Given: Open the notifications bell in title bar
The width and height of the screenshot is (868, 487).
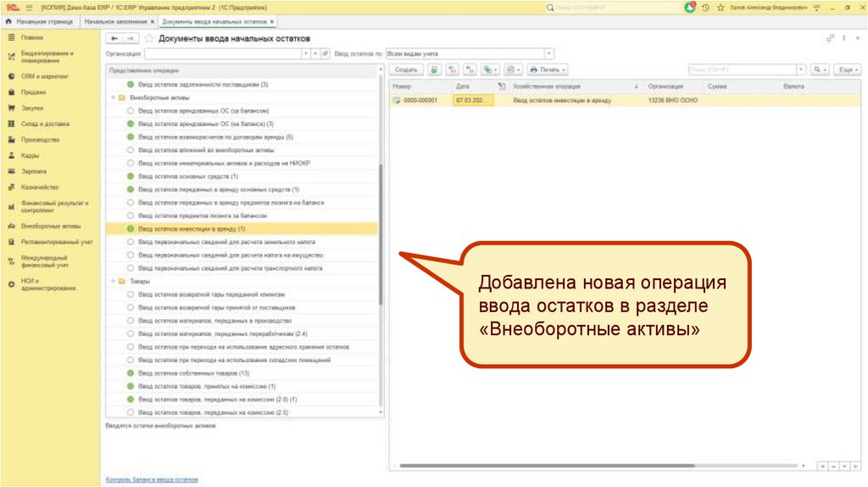Looking at the screenshot, I should 690,7.
